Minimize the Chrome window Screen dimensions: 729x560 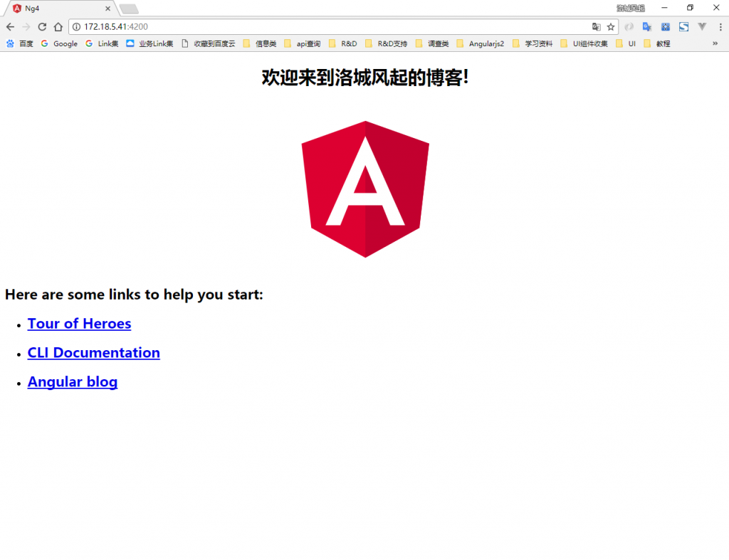click(664, 8)
